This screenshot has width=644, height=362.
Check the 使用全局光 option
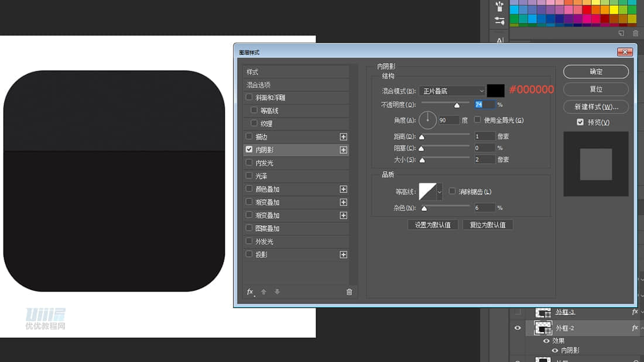click(x=477, y=120)
